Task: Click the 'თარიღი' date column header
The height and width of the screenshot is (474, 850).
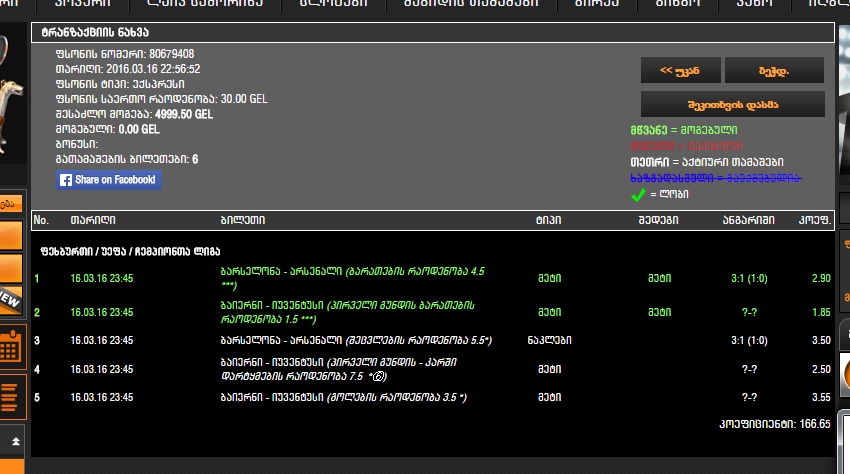Action: [x=93, y=220]
